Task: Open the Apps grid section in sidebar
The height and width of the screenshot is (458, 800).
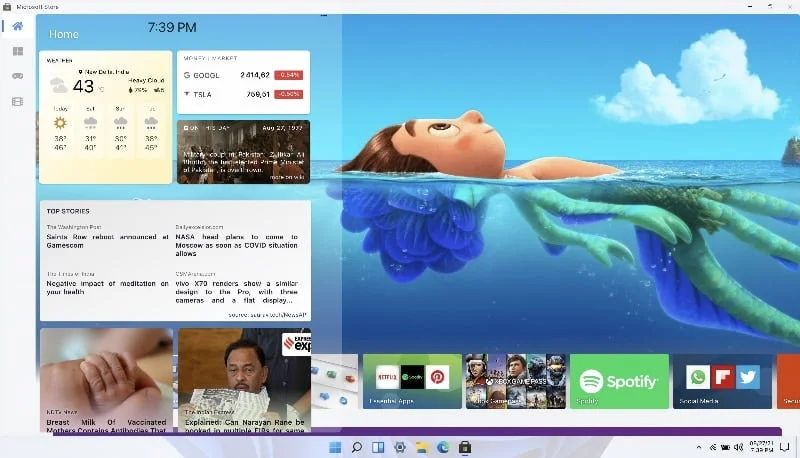Action: (17, 51)
